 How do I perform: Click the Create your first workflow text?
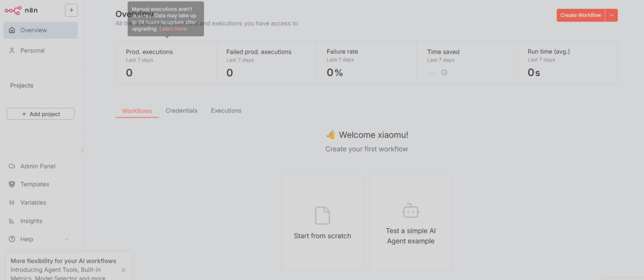tap(367, 149)
